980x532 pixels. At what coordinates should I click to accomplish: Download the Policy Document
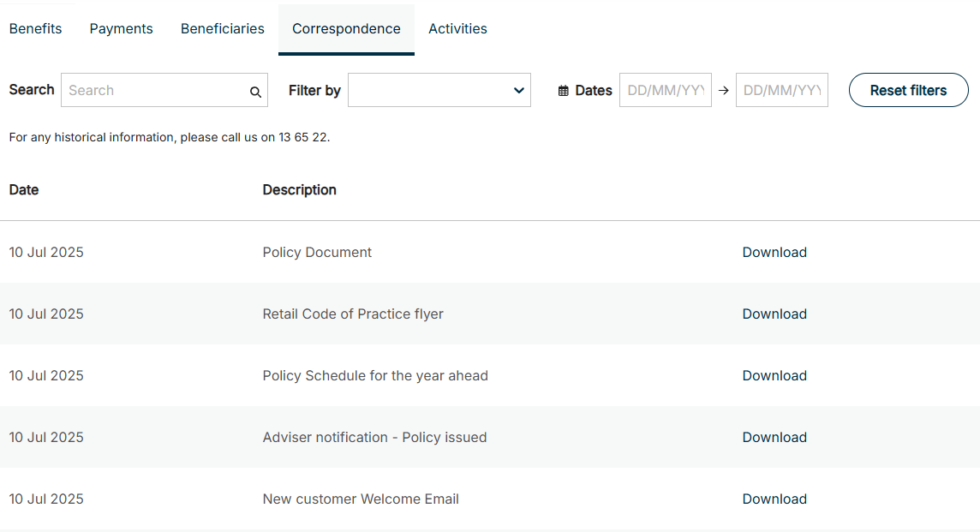pos(774,252)
